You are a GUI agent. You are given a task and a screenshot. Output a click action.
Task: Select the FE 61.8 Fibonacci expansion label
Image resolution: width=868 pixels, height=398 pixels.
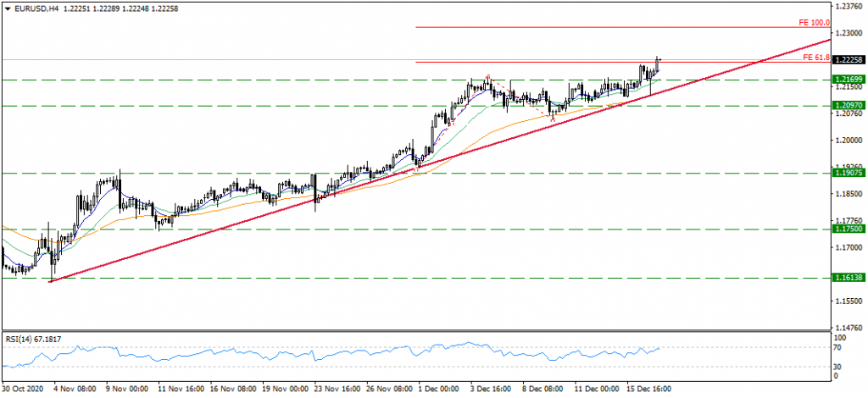pos(815,58)
